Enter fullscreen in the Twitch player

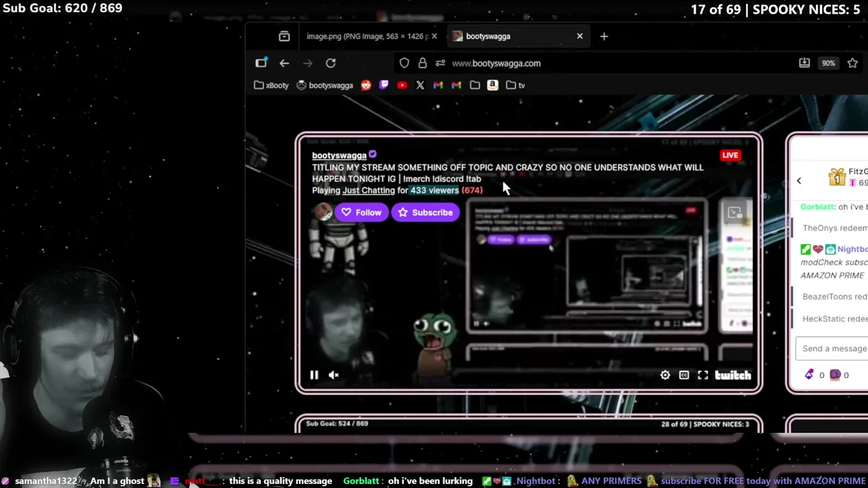703,375
